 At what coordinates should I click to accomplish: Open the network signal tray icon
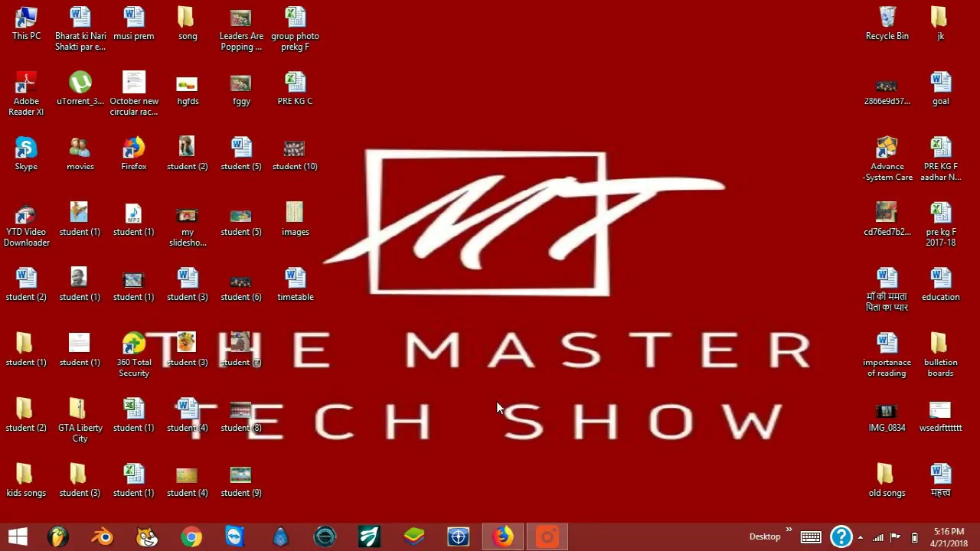point(878,537)
